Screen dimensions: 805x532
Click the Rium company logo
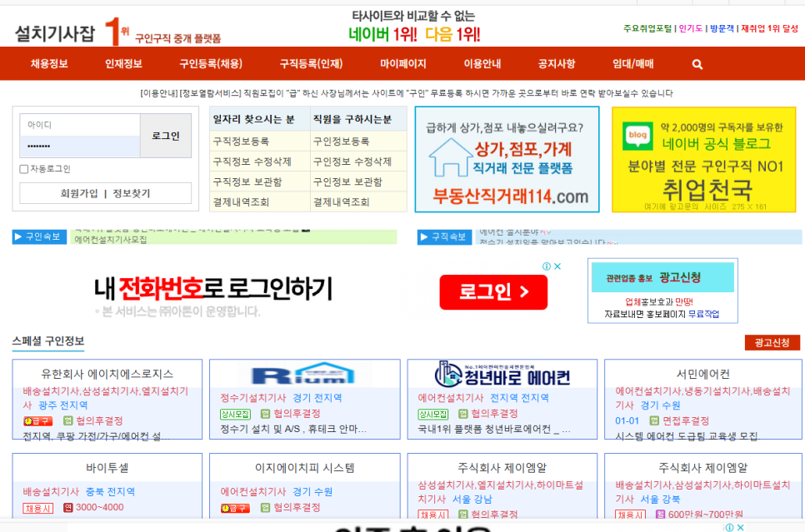[x=303, y=374]
